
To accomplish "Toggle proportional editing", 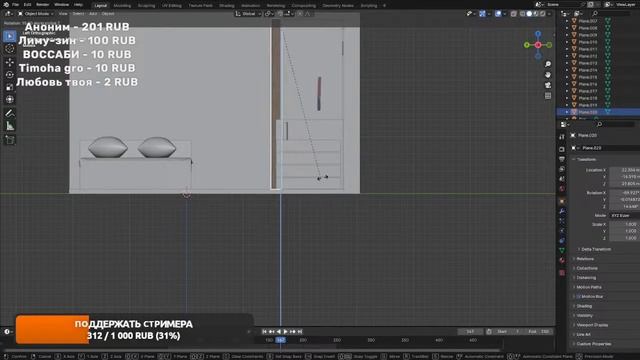I will click(300, 14).
